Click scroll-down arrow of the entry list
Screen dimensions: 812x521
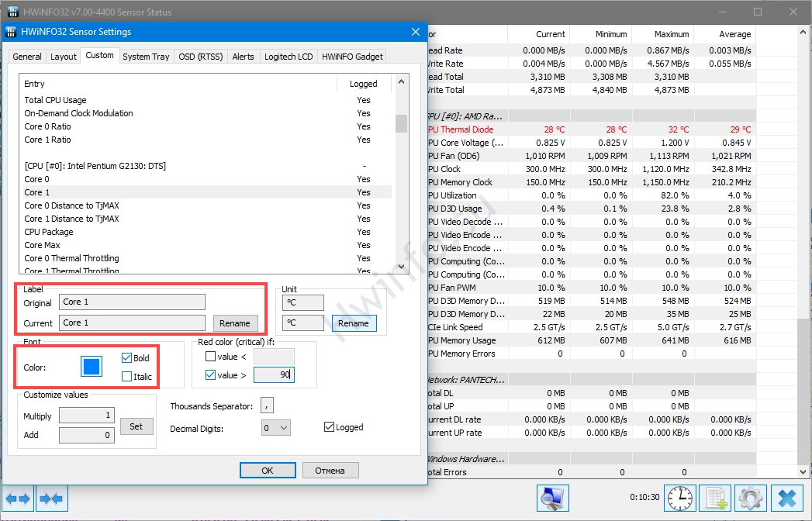(401, 266)
